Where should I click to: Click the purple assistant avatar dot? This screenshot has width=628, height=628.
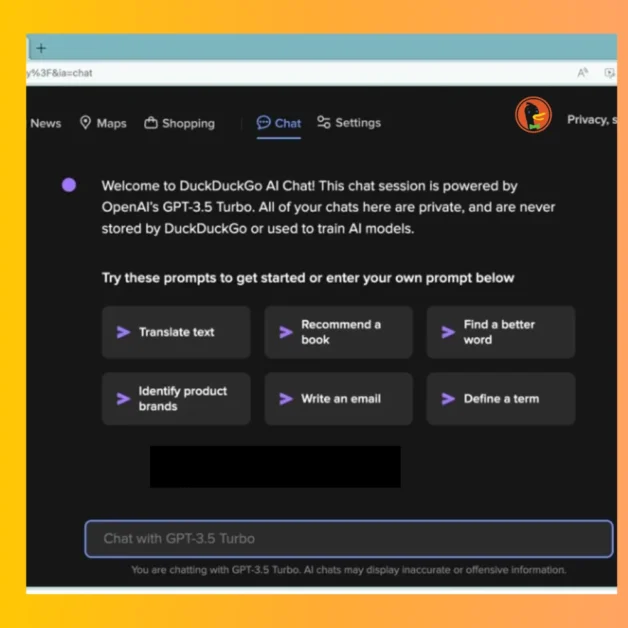pos(69,185)
